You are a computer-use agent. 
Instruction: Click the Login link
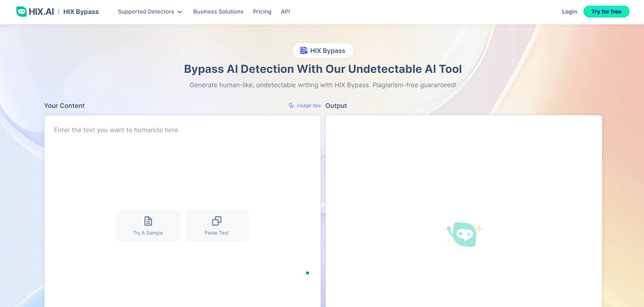pyautogui.click(x=569, y=12)
